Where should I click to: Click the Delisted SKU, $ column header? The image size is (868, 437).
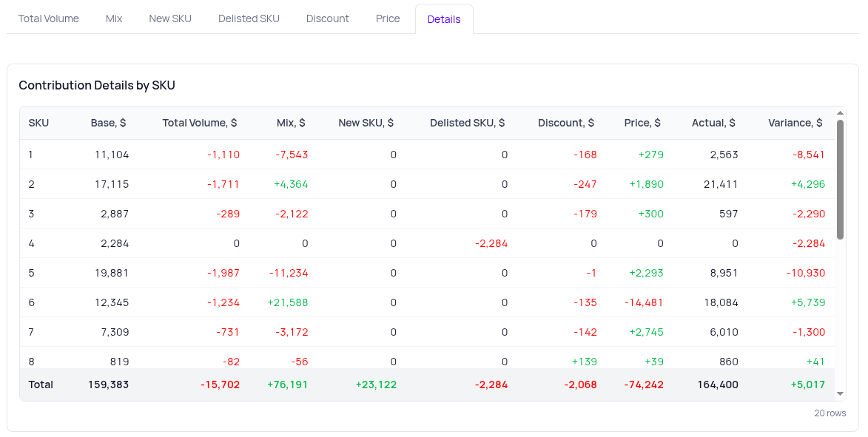(x=467, y=123)
